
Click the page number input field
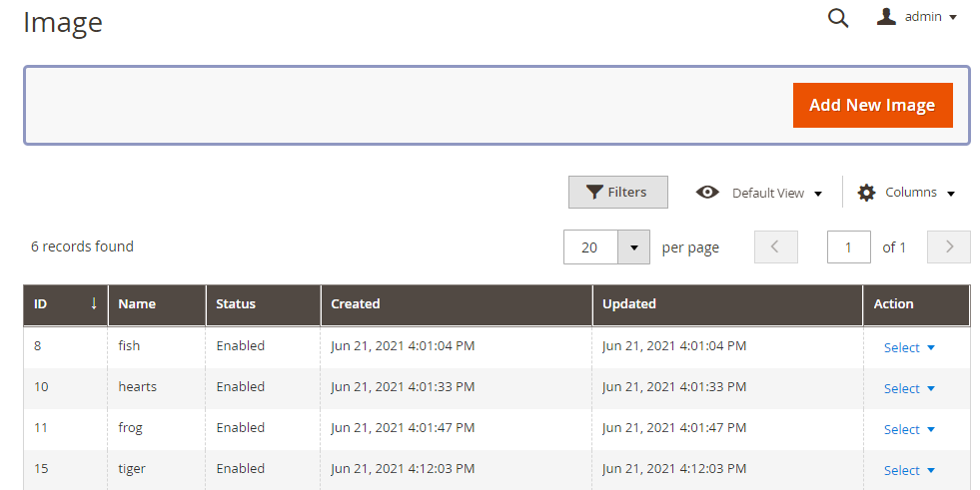849,247
